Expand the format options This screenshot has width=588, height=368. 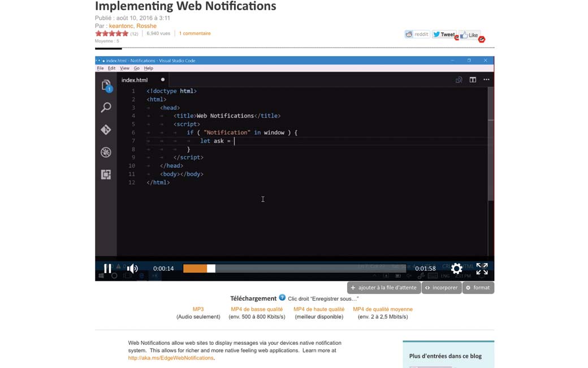coord(478,288)
